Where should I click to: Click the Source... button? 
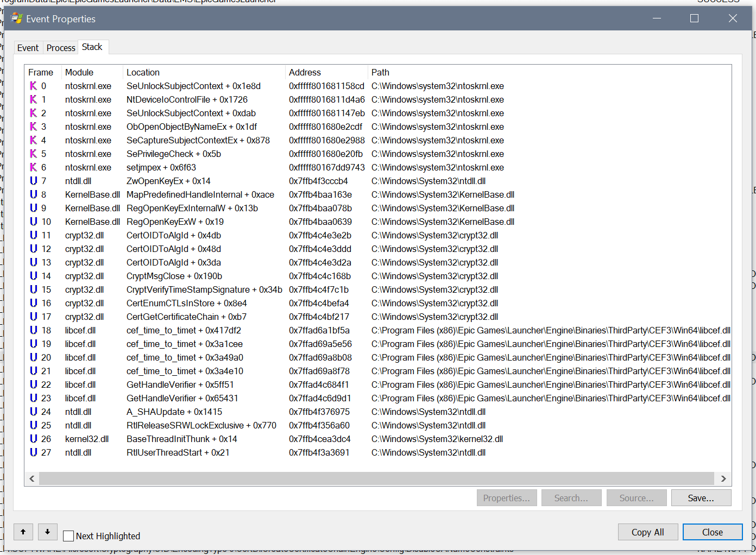637,498
